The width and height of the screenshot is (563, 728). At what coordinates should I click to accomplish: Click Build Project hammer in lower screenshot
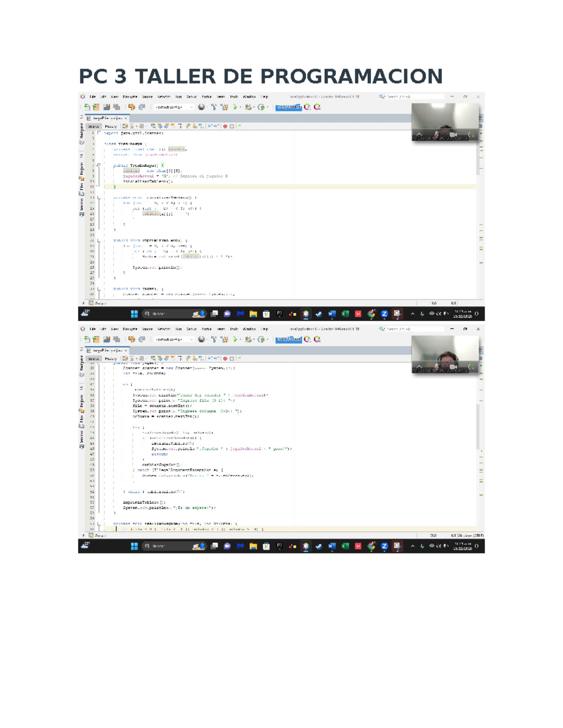[x=214, y=339]
